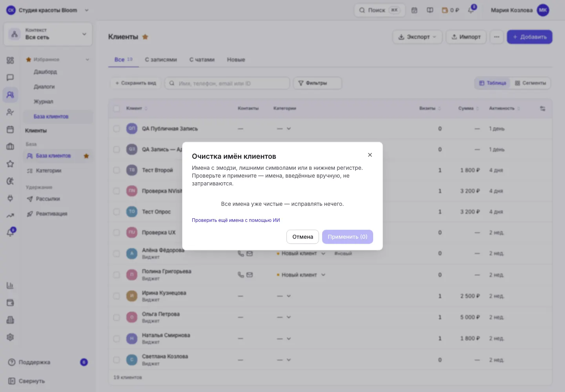Viewport: 565px width, 392px height.
Task: Click the star icon next to Клиенты title
Action: (145, 37)
